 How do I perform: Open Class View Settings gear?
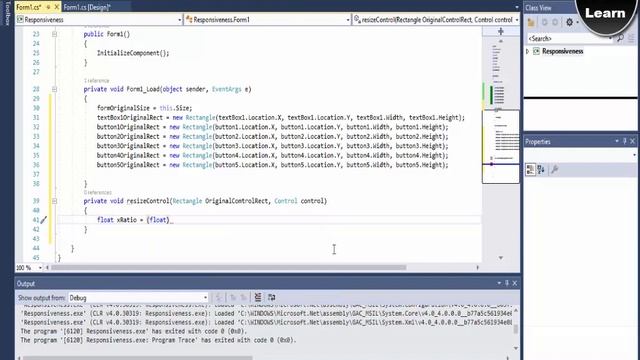pyautogui.click(x=569, y=22)
